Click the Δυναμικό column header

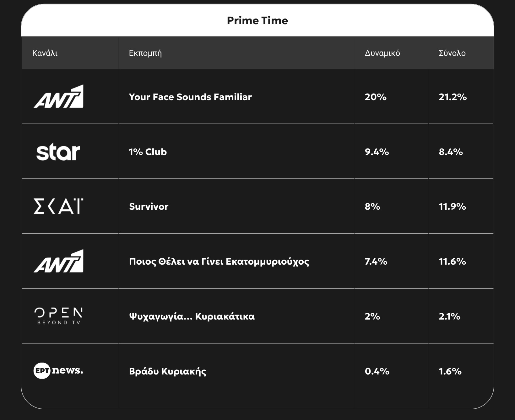pyautogui.click(x=382, y=53)
